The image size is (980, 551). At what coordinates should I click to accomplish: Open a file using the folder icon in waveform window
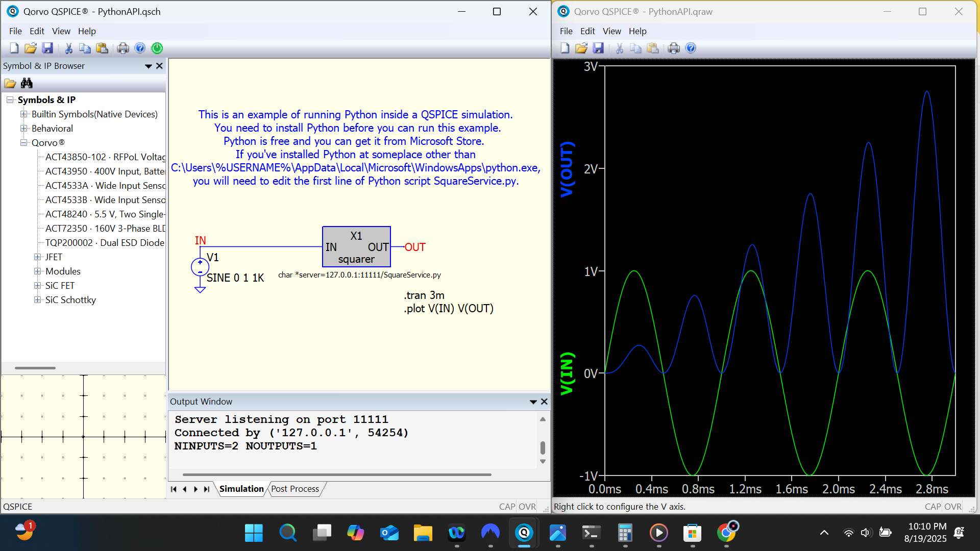(x=581, y=48)
